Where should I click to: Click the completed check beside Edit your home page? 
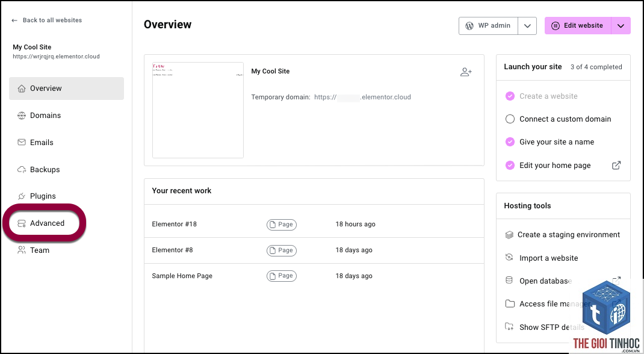(510, 166)
